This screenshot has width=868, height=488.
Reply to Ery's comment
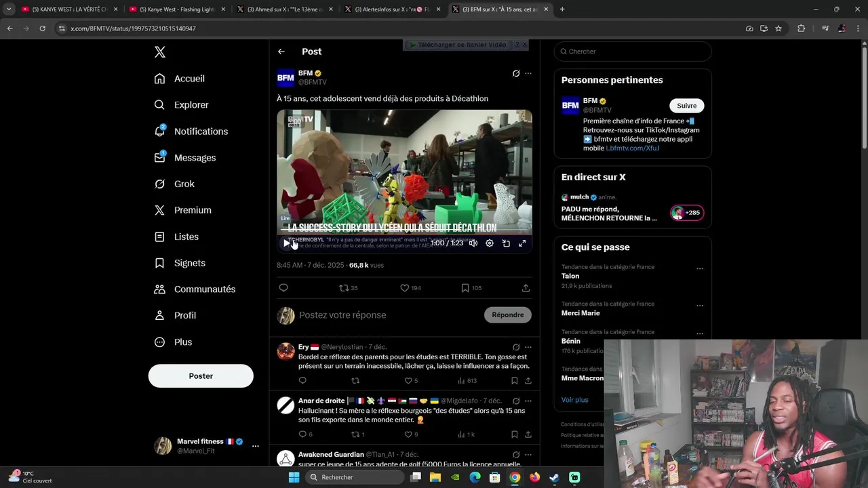pyautogui.click(x=302, y=381)
